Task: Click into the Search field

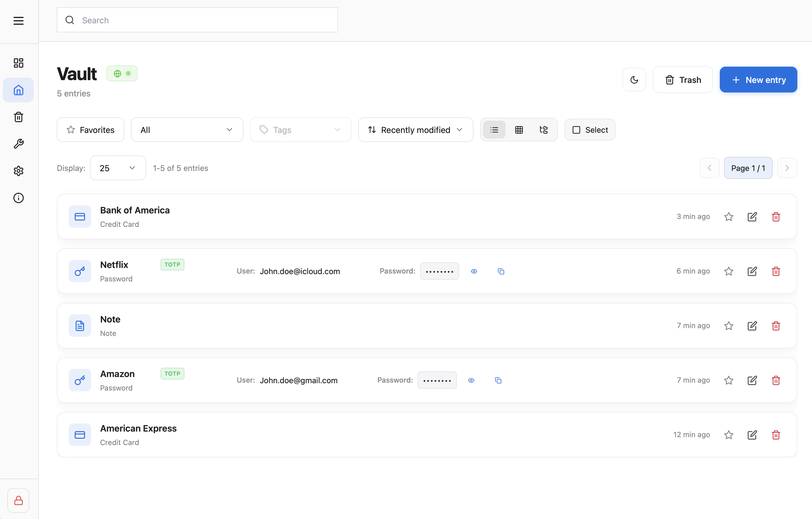Action: 197,20
